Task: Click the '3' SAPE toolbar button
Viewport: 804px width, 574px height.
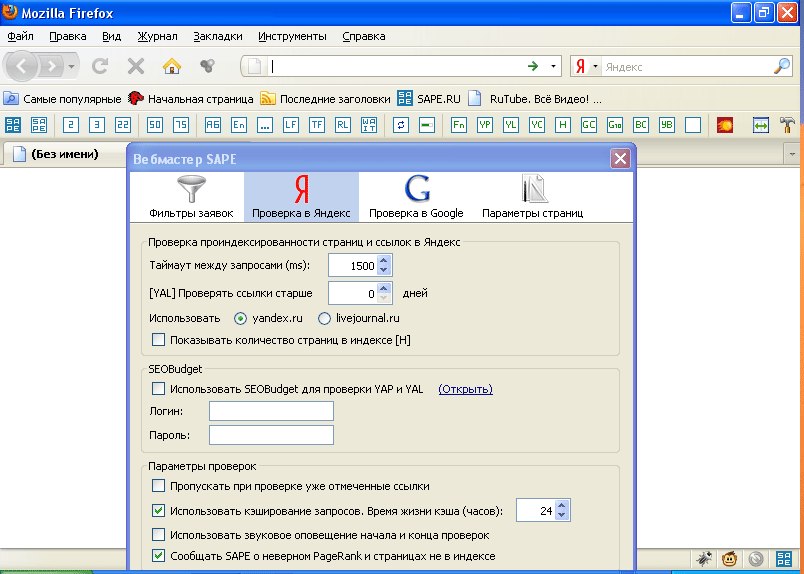Action: pyautogui.click(x=97, y=125)
